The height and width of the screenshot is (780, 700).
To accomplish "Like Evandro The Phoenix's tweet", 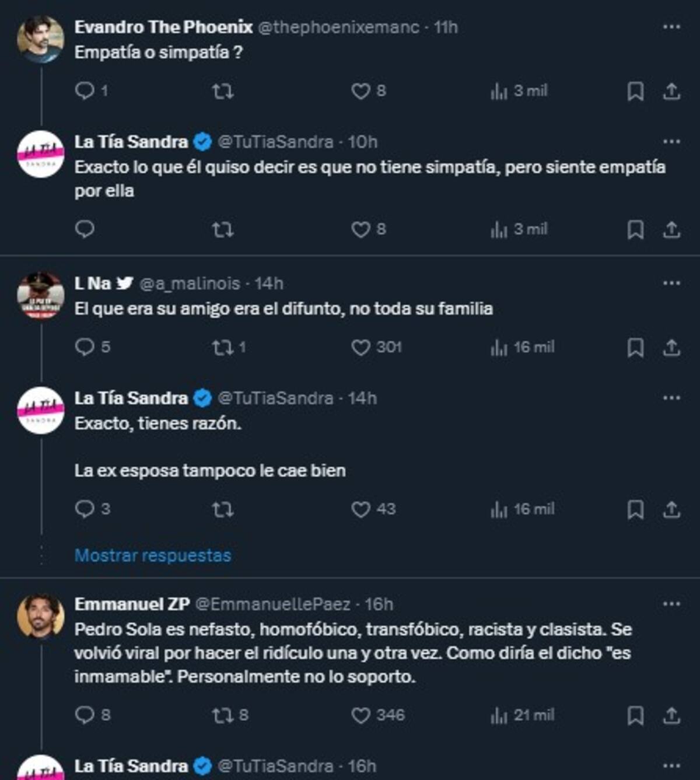I will pos(361,89).
